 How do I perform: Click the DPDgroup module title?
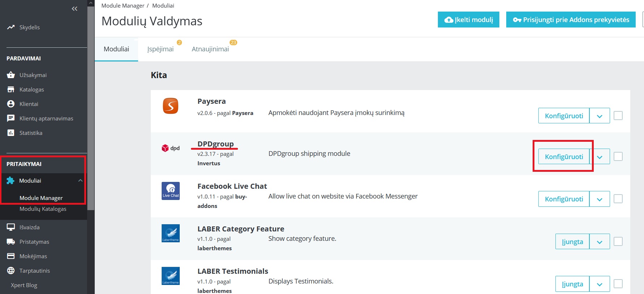click(216, 144)
